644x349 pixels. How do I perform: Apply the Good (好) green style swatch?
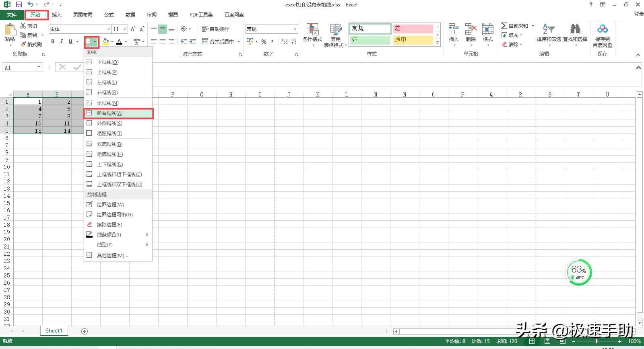coord(370,40)
